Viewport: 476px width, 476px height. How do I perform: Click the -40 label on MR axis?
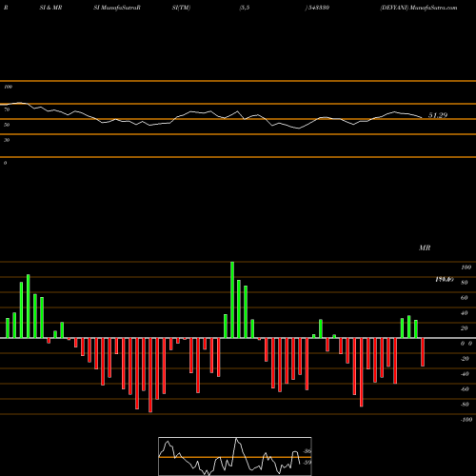465,374
